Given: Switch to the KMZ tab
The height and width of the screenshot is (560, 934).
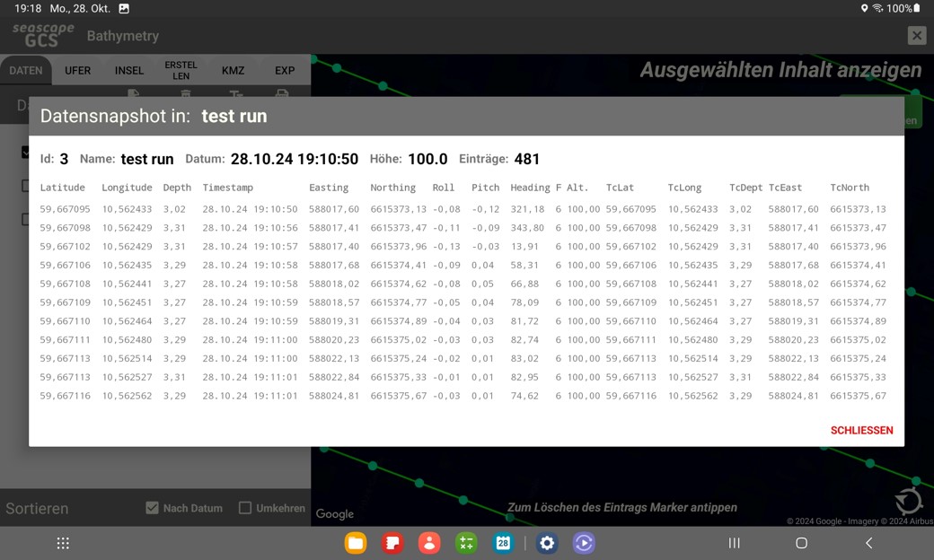Looking at the screenshot, I should click(233, 70).
